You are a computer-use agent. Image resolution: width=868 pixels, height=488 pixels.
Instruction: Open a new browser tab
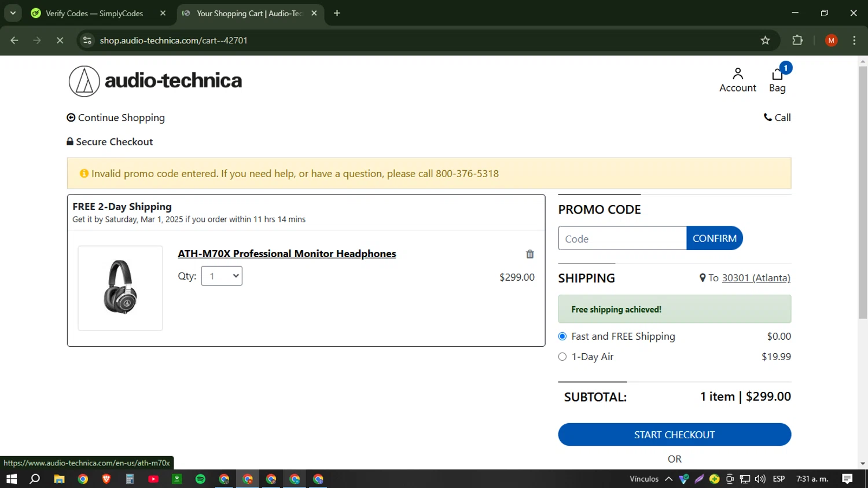click(337, 13)
